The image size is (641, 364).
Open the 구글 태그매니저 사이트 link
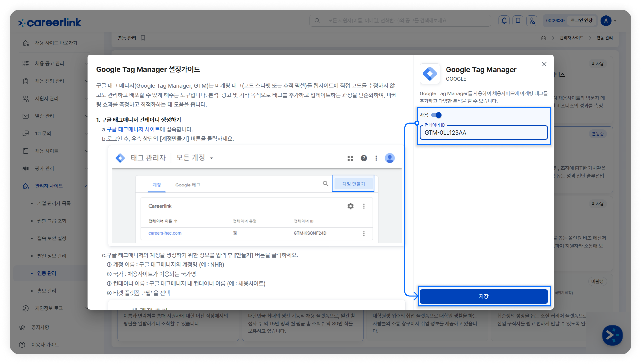coord(133,129)
